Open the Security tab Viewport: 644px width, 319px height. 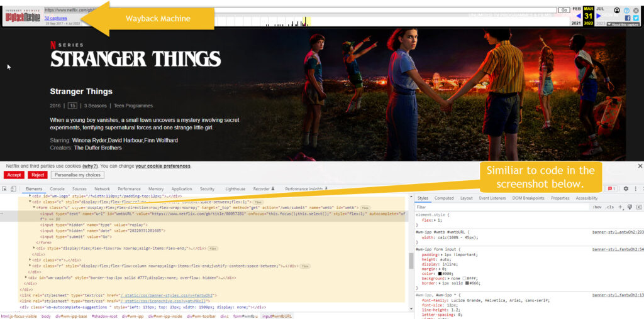[x=207, y=189]
